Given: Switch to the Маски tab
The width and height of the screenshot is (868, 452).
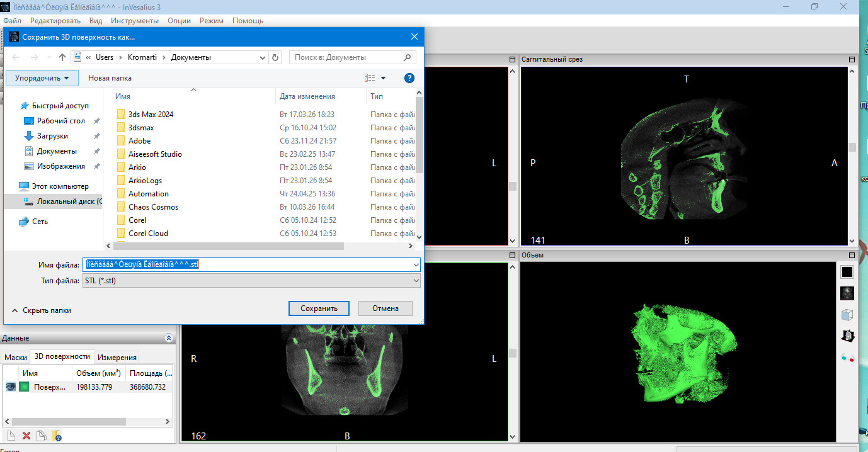Looking at the screenshot, I should (16, 357).
